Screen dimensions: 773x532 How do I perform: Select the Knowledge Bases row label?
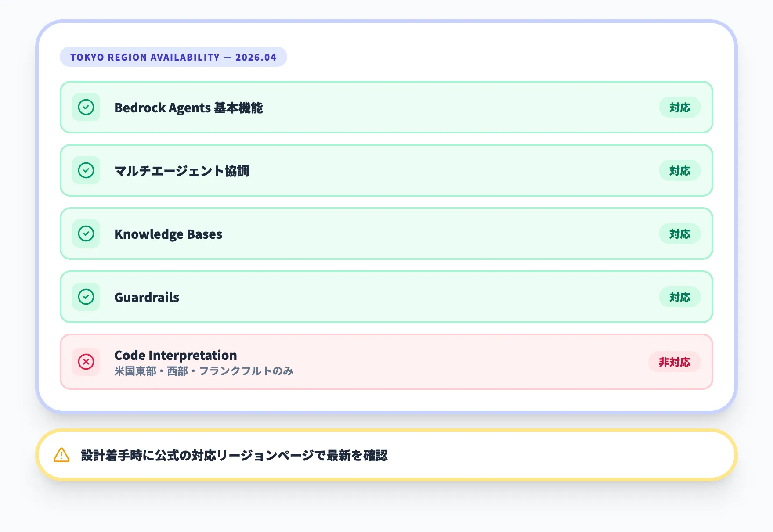(168, 234)
